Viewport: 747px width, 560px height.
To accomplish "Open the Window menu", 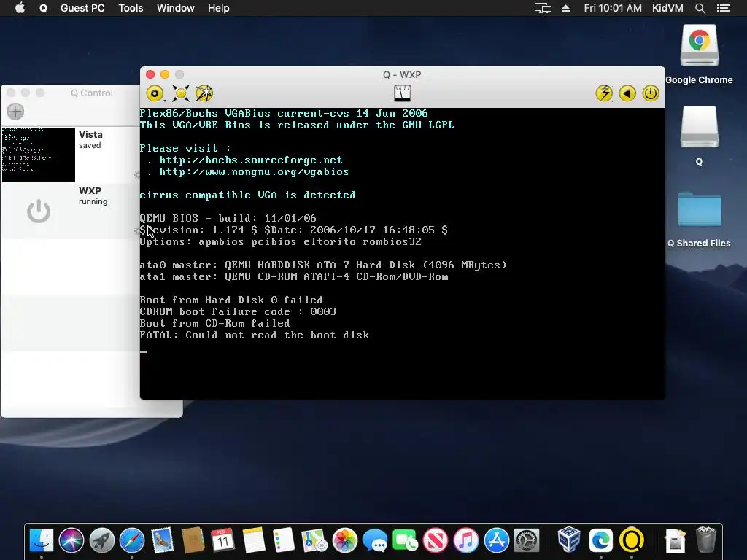I will pos(175,8).
